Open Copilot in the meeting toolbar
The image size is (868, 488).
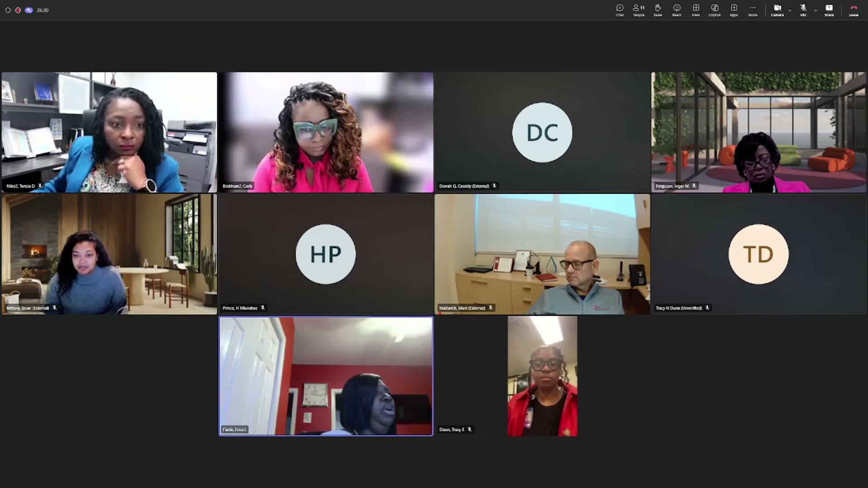point(715,10)
